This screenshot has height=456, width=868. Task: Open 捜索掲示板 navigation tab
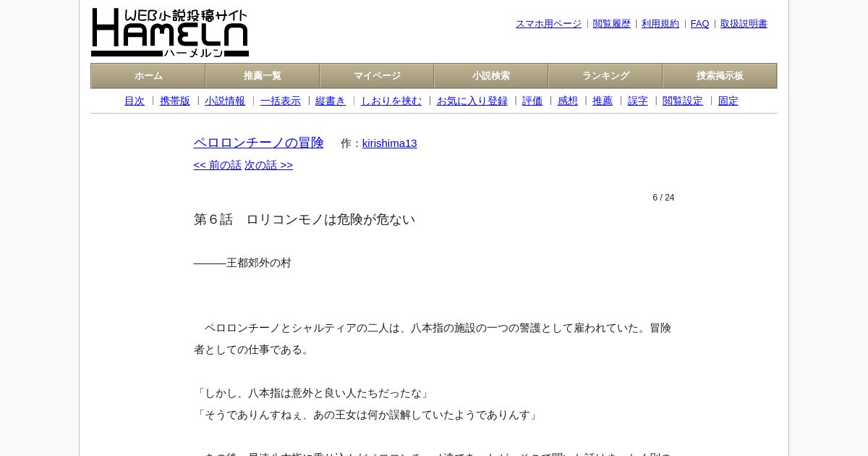coord(720,76)
